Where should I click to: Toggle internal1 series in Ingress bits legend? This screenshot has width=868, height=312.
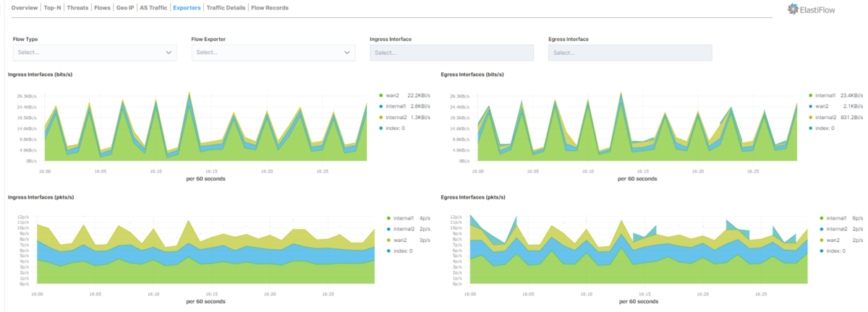click(x=395, y=106)
